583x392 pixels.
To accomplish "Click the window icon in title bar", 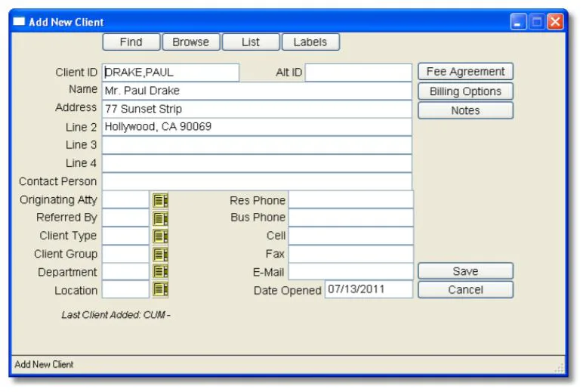I will 19,22.
